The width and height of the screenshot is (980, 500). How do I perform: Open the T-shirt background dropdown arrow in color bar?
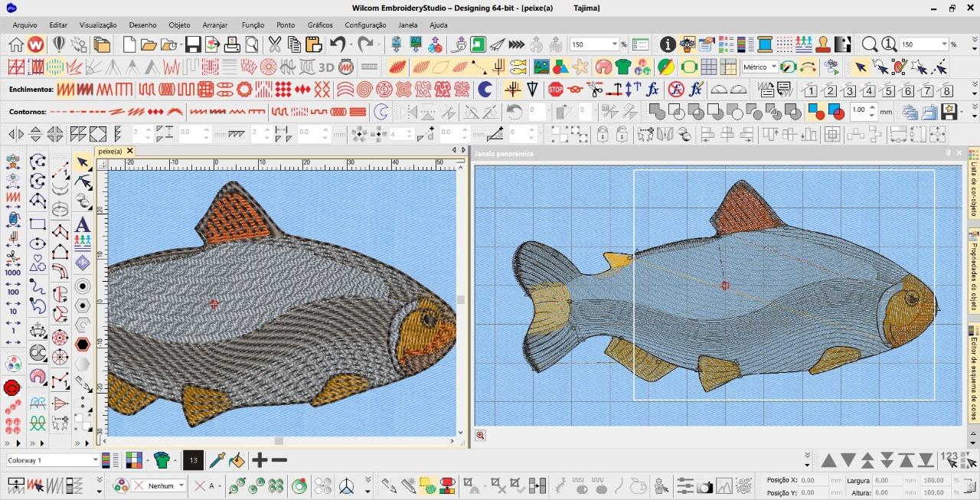coord(175,460)
